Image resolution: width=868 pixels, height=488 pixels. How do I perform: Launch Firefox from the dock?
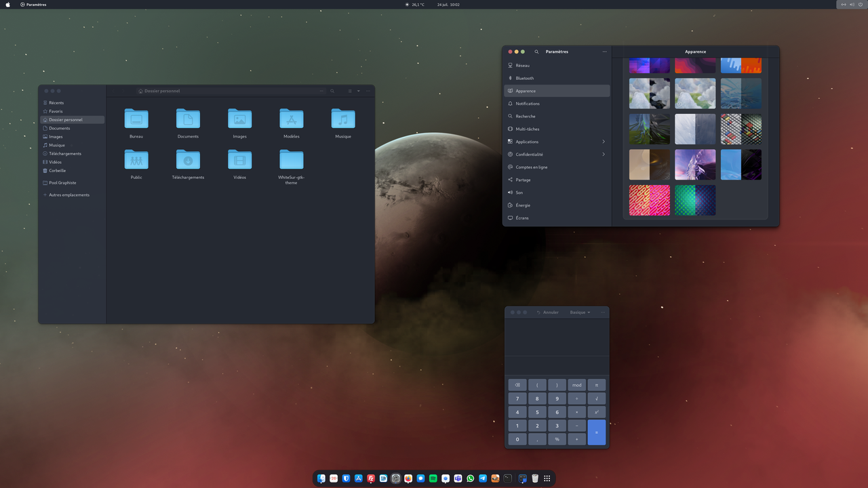tap(408, 479)
